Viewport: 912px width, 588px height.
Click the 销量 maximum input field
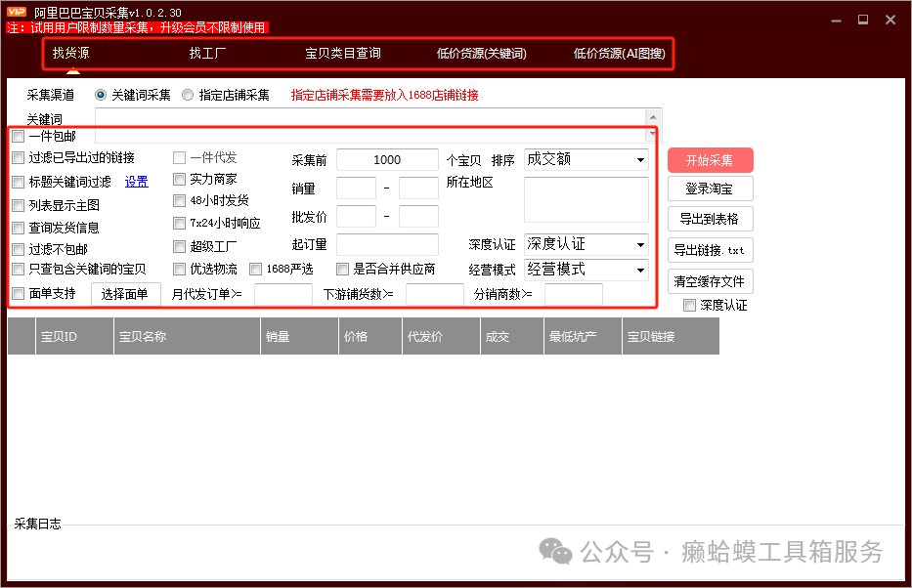click(x=418, y=189)
